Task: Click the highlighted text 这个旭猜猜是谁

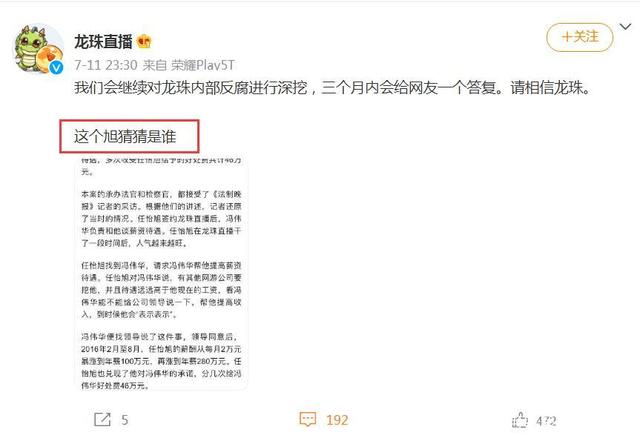Action: click(125, 137)
